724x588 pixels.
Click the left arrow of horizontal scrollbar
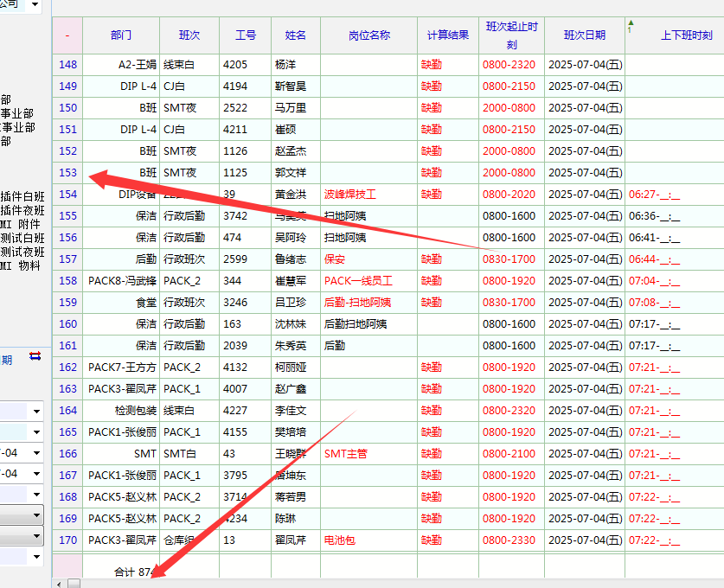[x=59, y=584]
